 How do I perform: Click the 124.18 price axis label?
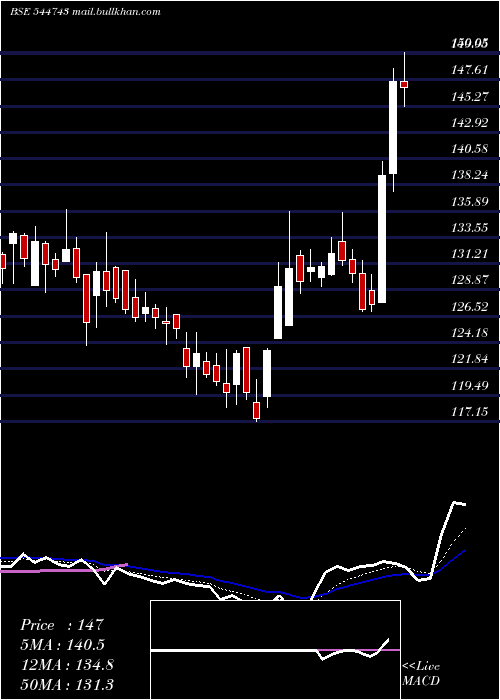(x=470, y=333)
